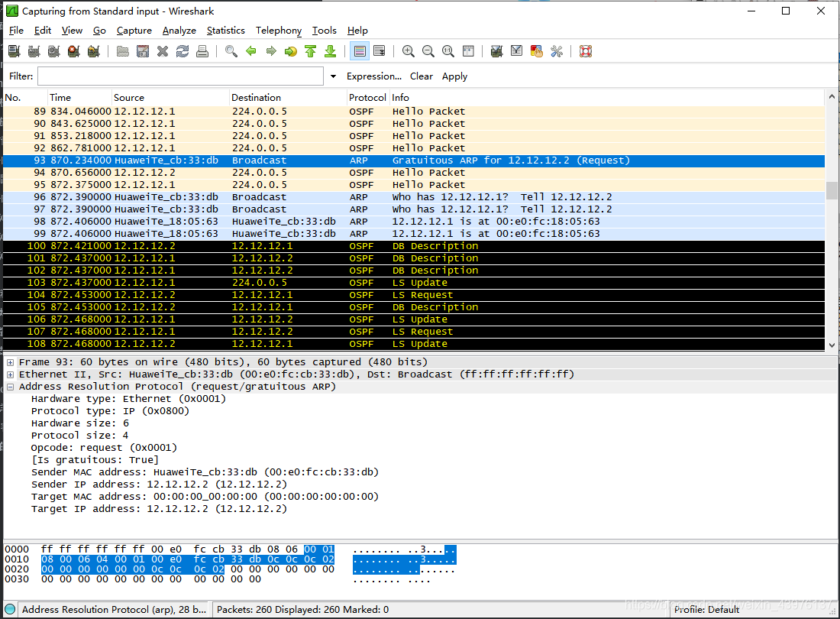Viewport: 840px width, 619px height.
Task: Edit capture filters toolbar icon
Action: tap(496, 51)
